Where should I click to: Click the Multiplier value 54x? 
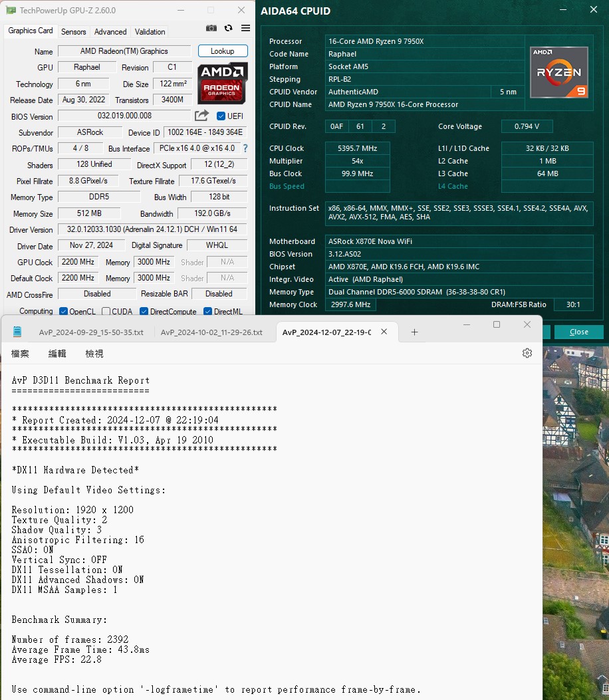click(357, 161)
